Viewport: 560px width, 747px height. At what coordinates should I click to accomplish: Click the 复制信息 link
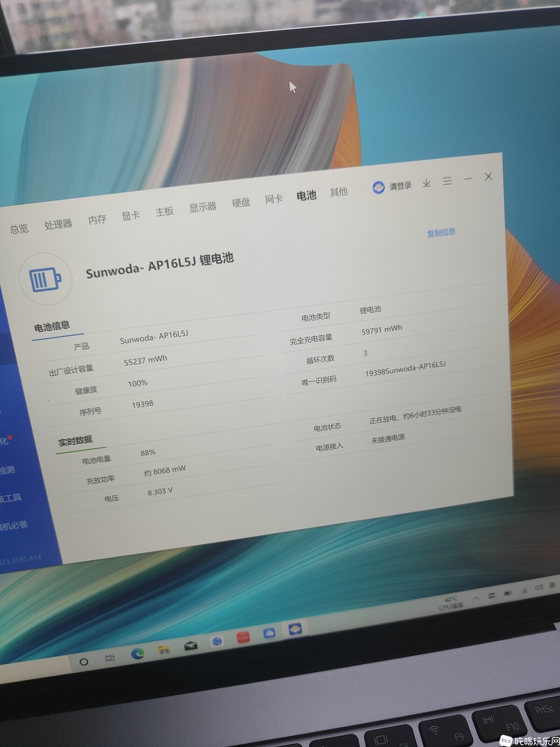pyautogui.click(x=441, y=233)
